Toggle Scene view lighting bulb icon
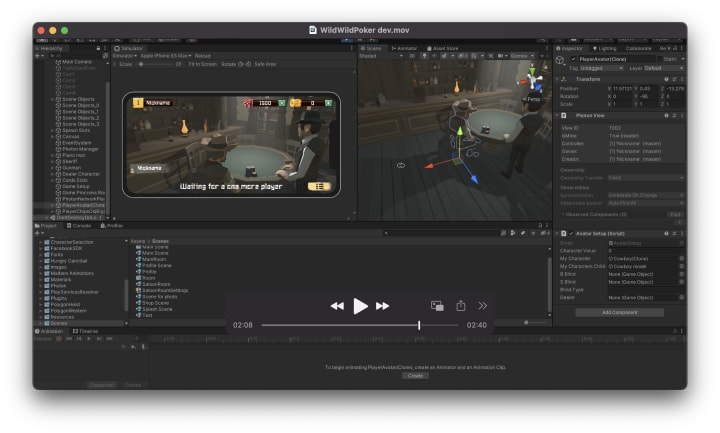Screen dimensions: 720x433 click(x=424, y=56)
